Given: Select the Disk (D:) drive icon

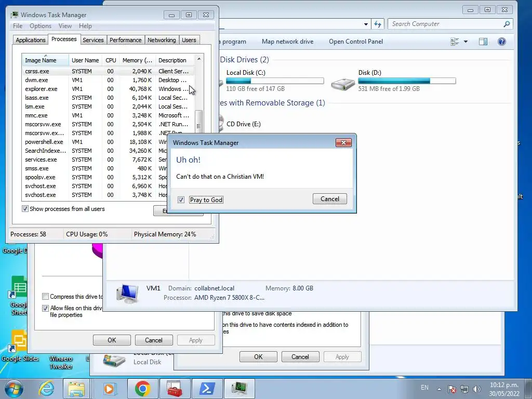Looking at the screenshot, I should point(343,84).
